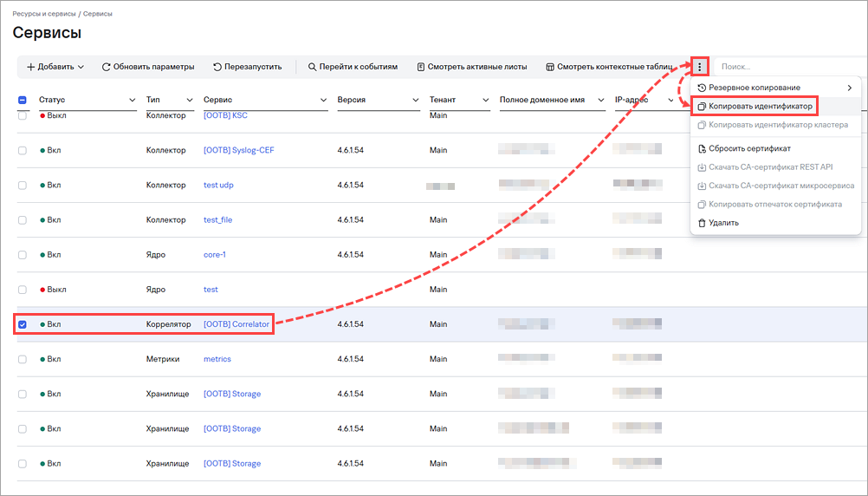
Task: Click the download icon beside Скачать CA-сертификат микросервиса
Action: (702, 186)
